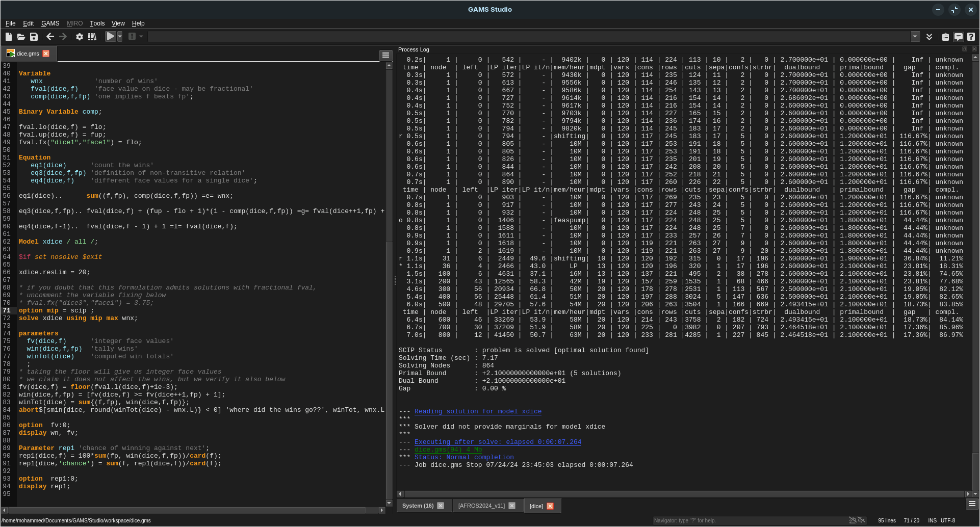Click editor horizontal scrollbar right arrow
Screen dimensions: 980x527
pos(382,510)
